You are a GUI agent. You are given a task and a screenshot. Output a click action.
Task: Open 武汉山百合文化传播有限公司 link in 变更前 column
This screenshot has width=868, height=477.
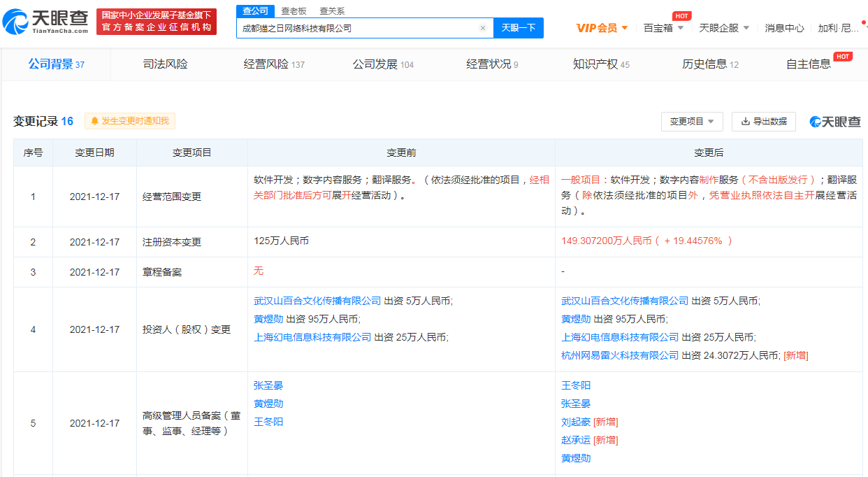[317, 301]
